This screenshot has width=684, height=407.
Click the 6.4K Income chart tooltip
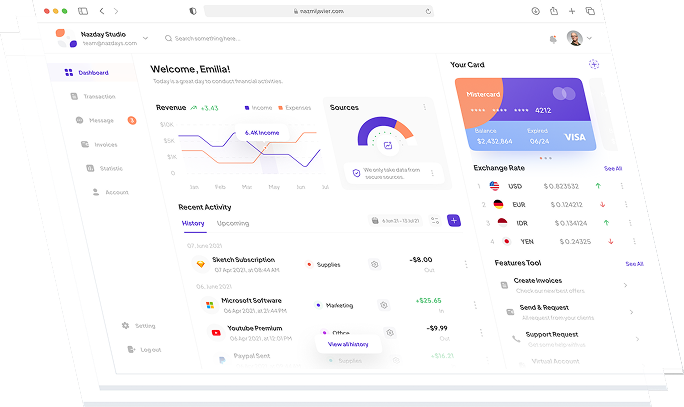(x=262, y=133)
